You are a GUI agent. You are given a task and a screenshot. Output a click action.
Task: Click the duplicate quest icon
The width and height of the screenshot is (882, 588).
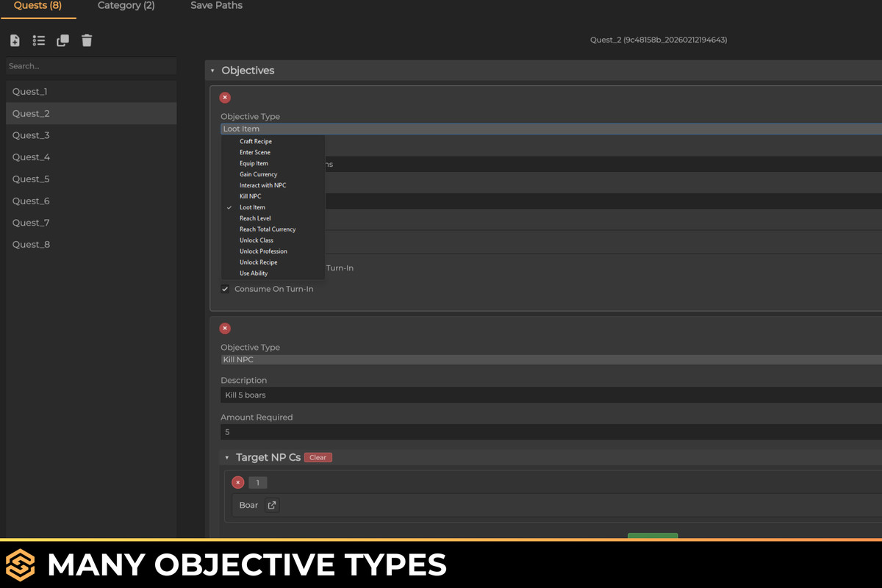63,40
